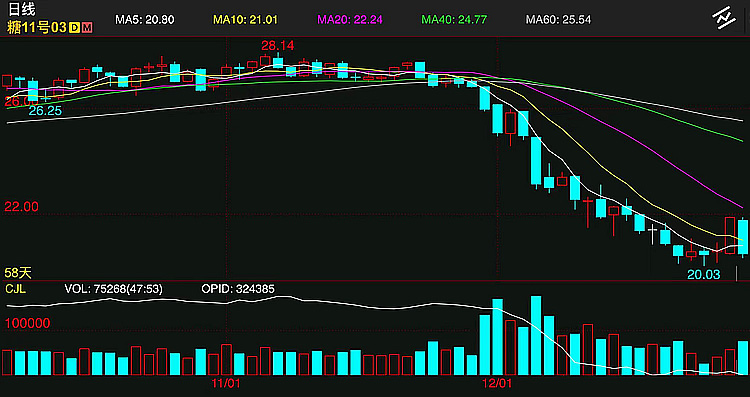Click the 26.25 price label on chart

click(x=45, y=111)
